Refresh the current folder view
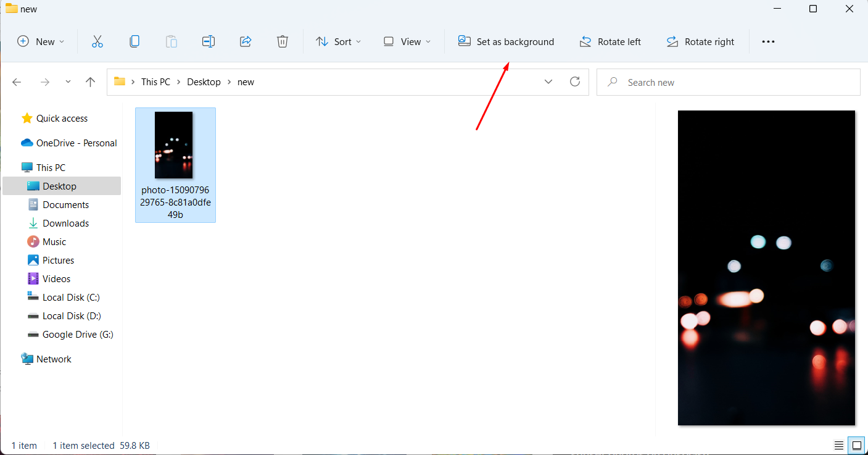This screenshot has width=868, height=455. tap(575, 82)
